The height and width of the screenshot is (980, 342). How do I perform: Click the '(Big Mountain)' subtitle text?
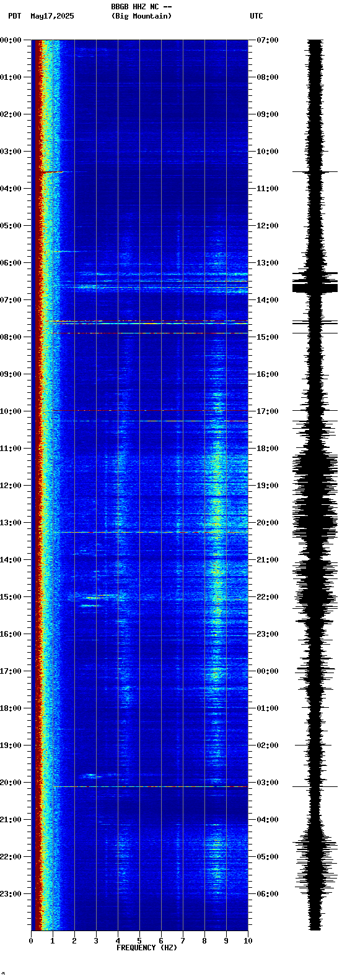pyautogui.click(x=141, y=16)
